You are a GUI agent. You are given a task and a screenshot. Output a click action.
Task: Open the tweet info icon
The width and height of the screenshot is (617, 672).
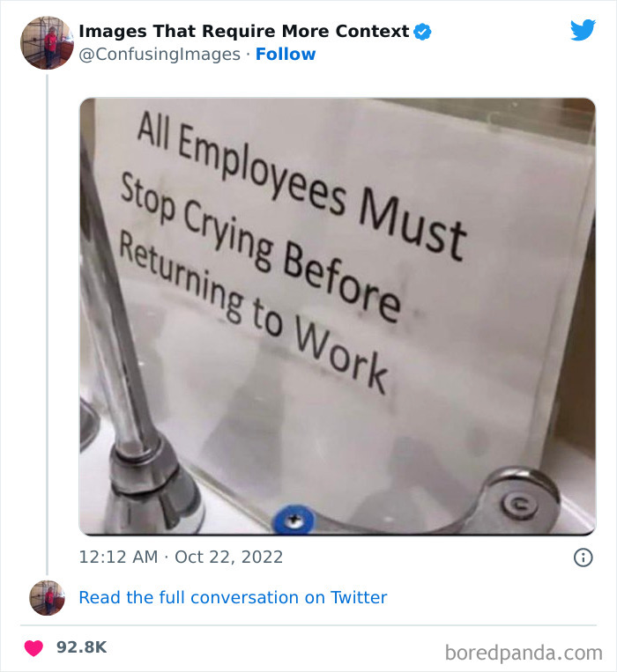583,557
